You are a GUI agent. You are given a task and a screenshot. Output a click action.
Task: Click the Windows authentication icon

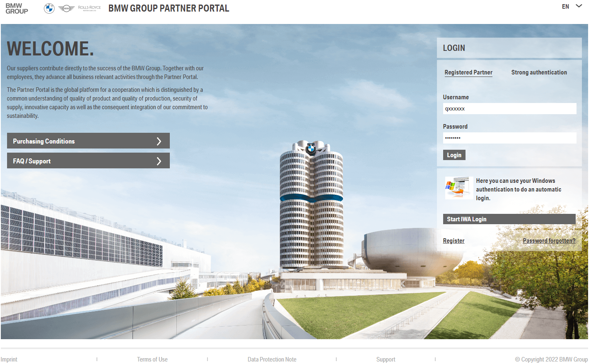point(458,188)
